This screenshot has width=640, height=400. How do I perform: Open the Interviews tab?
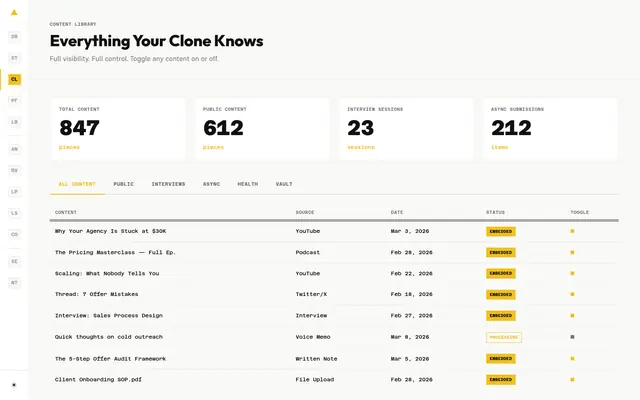click(168, 184)
